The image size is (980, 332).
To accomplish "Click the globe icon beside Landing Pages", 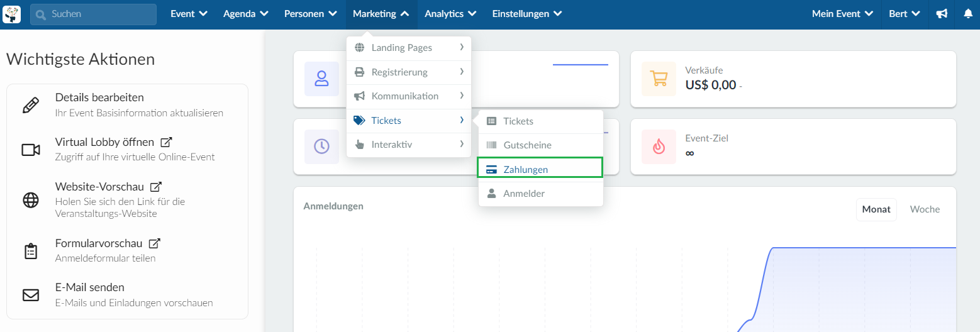I will click(x=359, y=48).
